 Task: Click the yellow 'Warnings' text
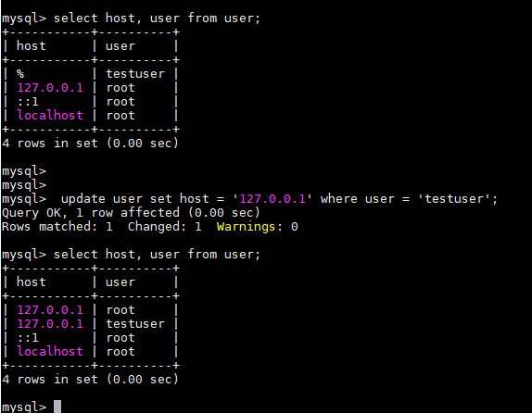246,227
